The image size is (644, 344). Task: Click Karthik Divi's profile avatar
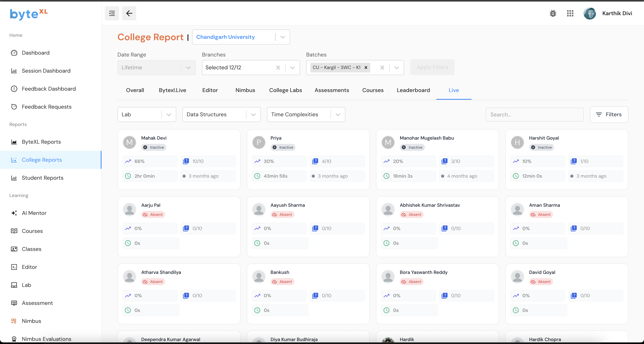click(x=590, y=13)
